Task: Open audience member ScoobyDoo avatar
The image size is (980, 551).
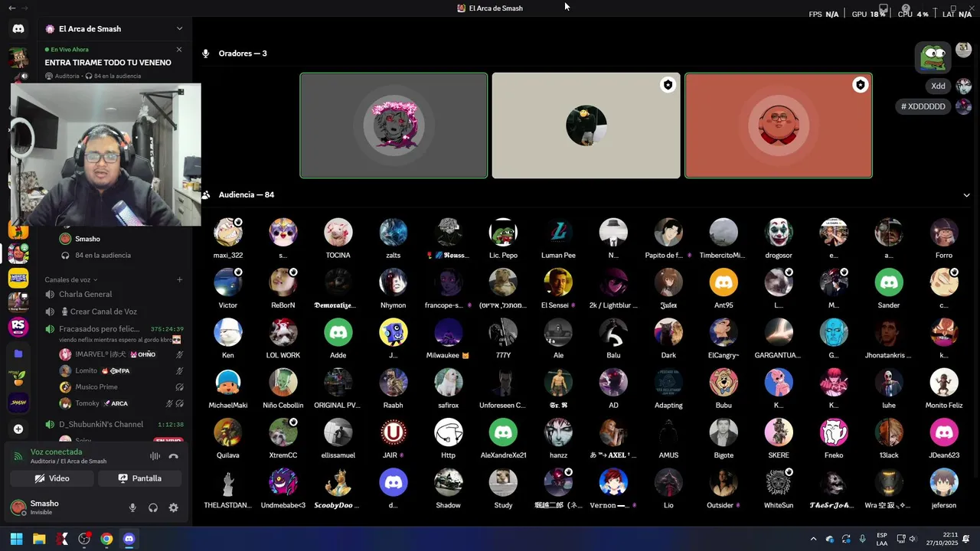Action: pyautogui.click(x=338, y=482)
